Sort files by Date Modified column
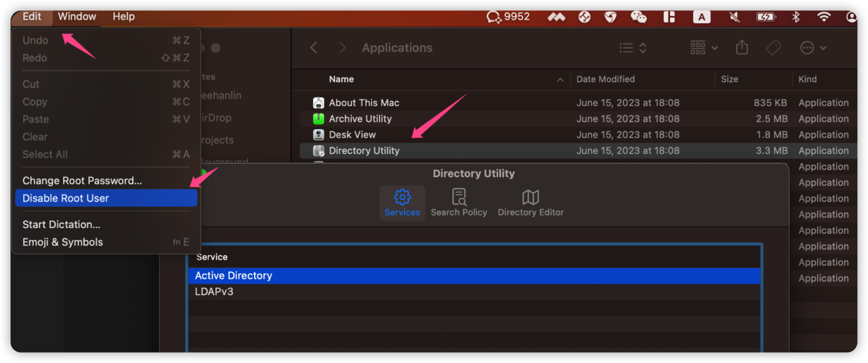This screenshot has height=363, width=868. (x=605, y=79)
